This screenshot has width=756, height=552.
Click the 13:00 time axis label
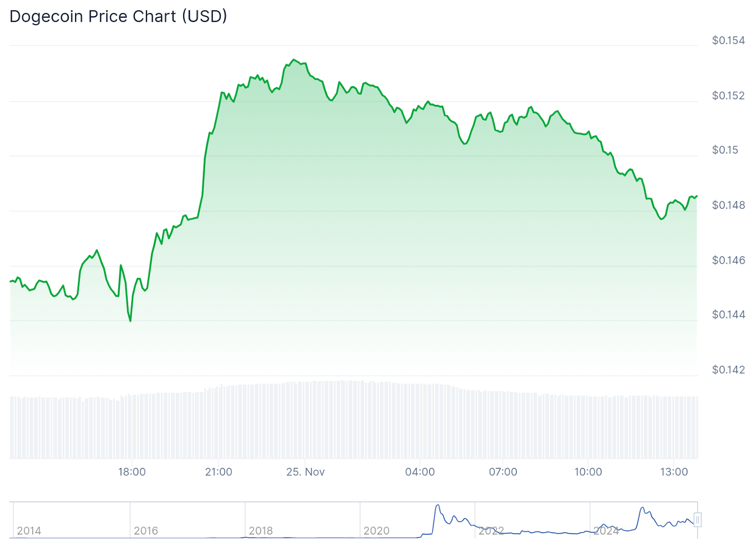tap(674, 472)
